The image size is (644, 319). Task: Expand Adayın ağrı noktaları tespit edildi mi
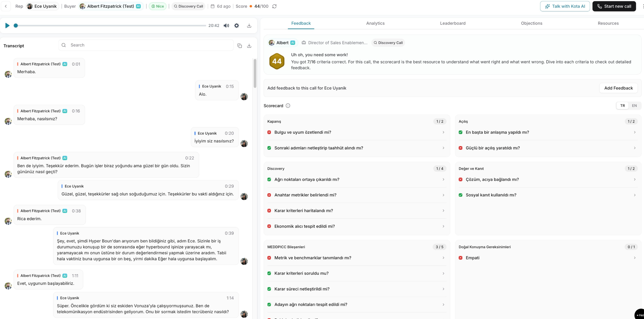357,304
